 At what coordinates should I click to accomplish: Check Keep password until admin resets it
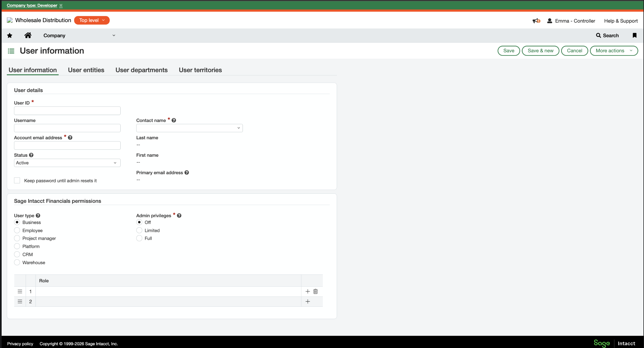[x=17, y=180]
